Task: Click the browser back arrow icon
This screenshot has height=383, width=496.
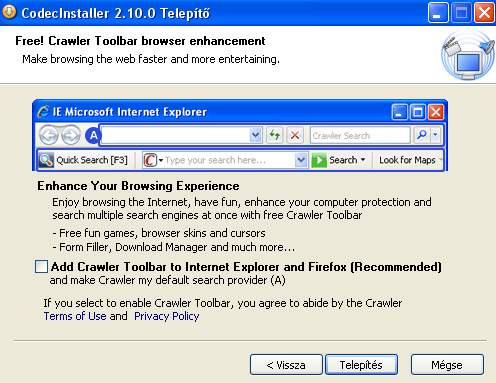Action: pyautogui.click(x=49, y=135)
